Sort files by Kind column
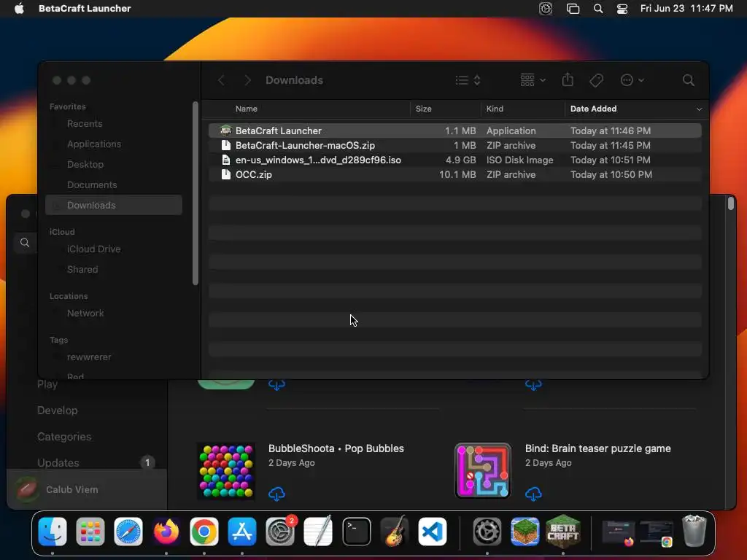Screen dimensions: 747x560 pos(495,109)
